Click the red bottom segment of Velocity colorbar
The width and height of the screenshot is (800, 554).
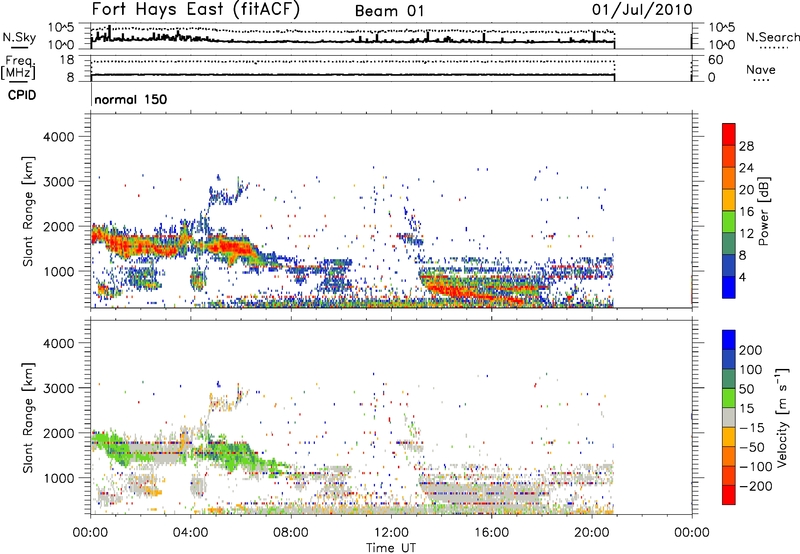[729, 495]
